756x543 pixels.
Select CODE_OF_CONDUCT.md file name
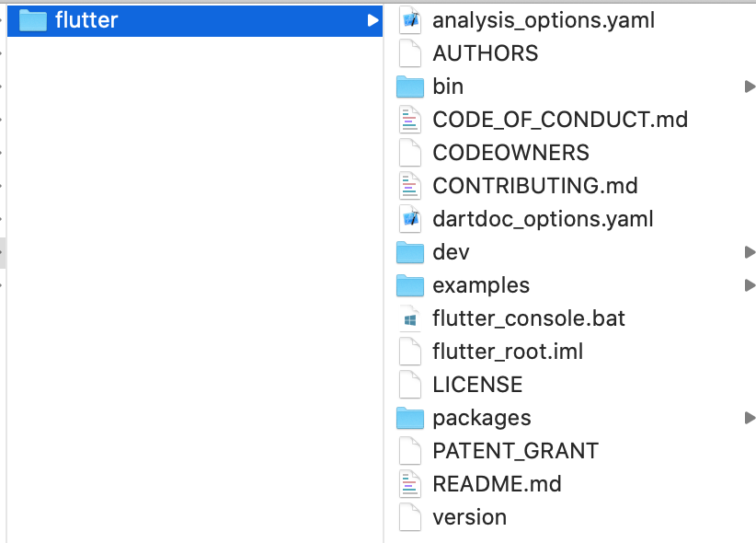(560, 120)
